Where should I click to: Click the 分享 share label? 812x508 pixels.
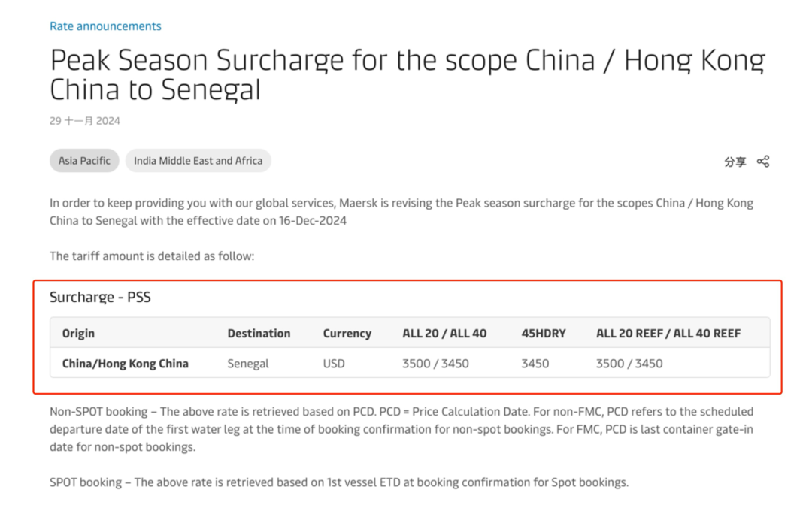pos(735,162)
